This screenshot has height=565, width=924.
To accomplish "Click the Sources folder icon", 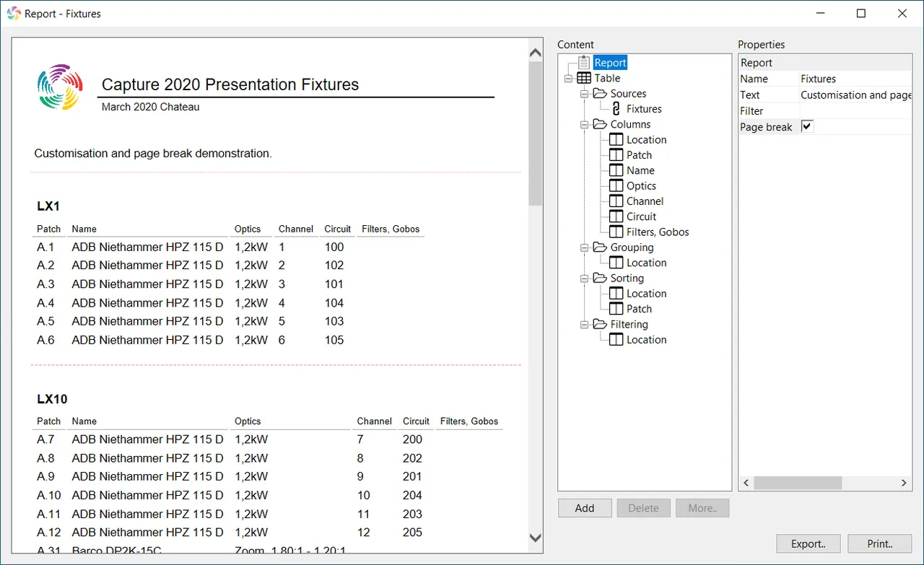I will pyautogui.click(x=600, y=93).
